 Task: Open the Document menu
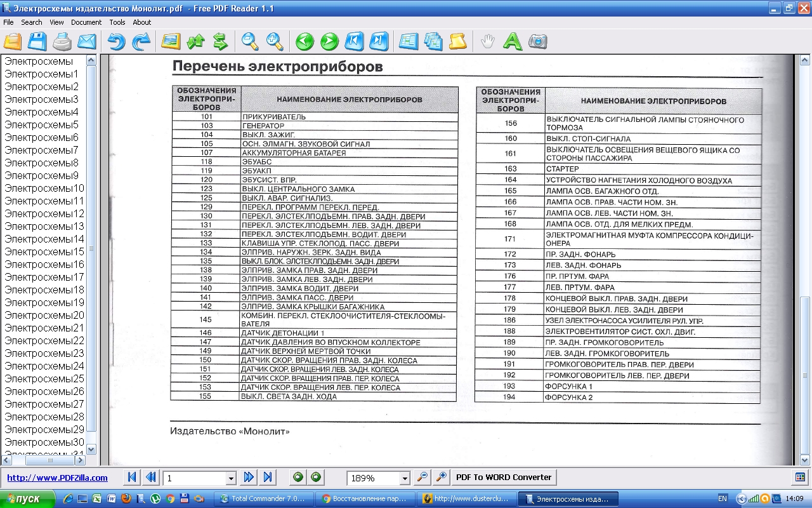coord(86,22)
